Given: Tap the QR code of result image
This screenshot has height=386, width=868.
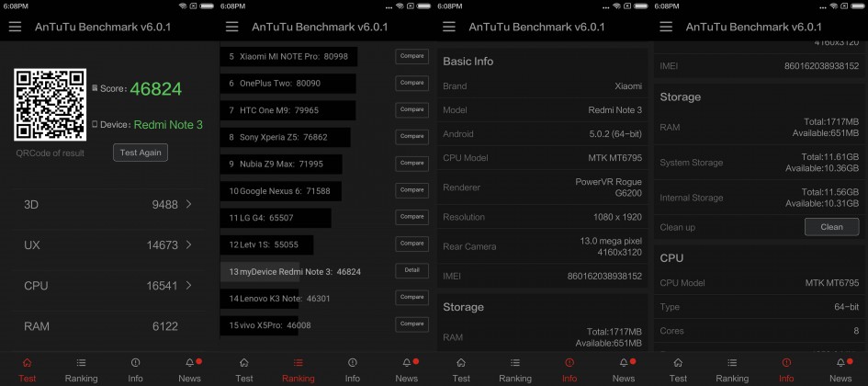Looking at the screenshot, I should click(51, 104).
